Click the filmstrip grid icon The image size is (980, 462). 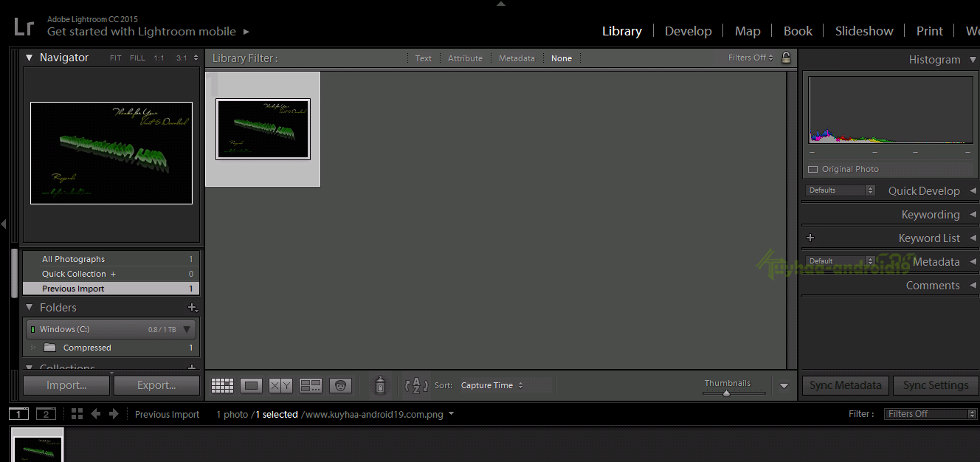[77, 414]
